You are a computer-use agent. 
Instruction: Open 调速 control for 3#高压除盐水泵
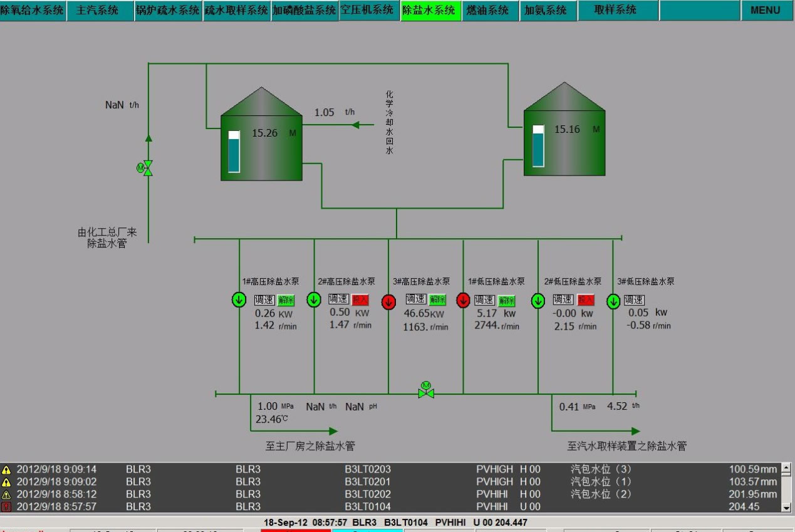click(415, 300)
